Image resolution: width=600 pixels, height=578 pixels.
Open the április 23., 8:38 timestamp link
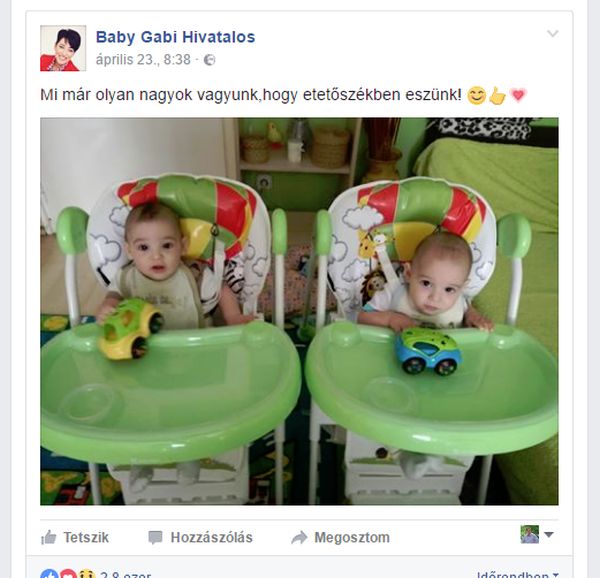pyautogui.click(x=143, y=60)
